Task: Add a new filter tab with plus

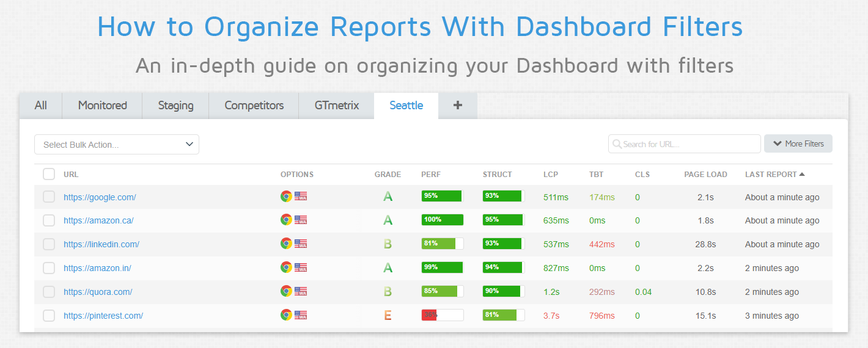Action: pos(458,106)
